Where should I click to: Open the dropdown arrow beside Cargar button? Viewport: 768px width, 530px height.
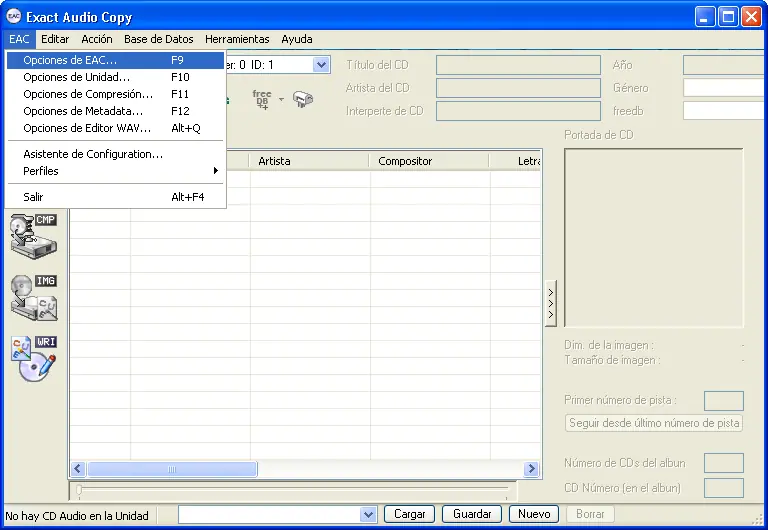[x=368, y=514]
